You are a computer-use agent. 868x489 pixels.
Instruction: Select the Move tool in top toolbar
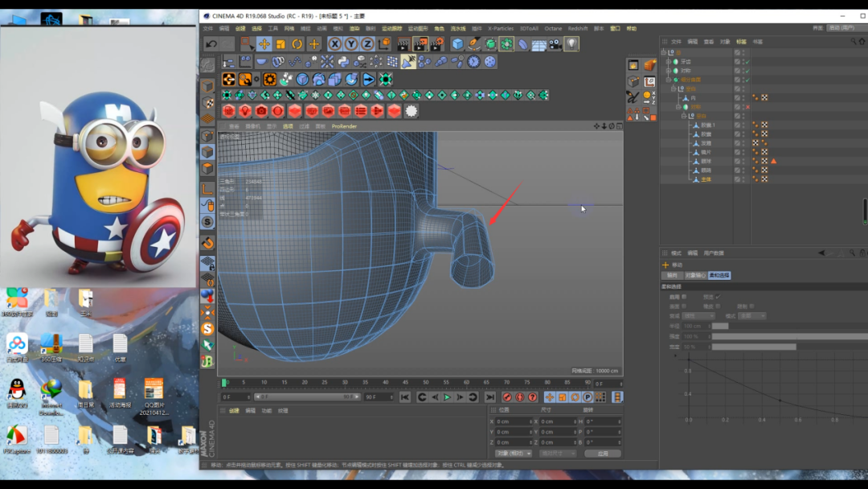[264, 43]
